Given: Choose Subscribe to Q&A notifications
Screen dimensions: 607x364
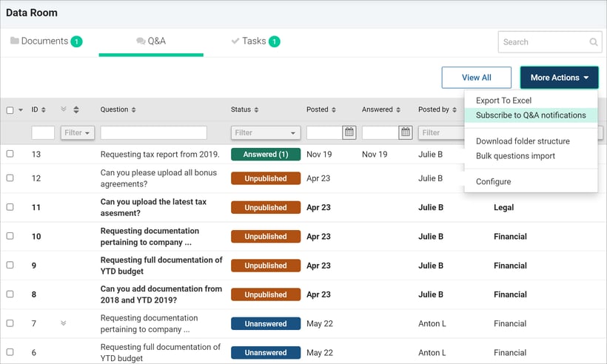Looking at the screenshot, I should (x=531, y=115).
